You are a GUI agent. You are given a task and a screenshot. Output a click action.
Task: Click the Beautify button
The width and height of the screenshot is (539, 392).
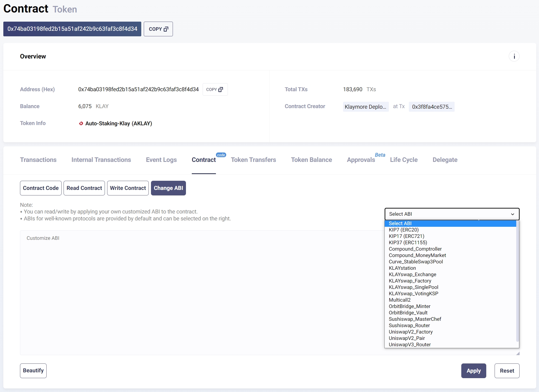(x=33, y=371)
